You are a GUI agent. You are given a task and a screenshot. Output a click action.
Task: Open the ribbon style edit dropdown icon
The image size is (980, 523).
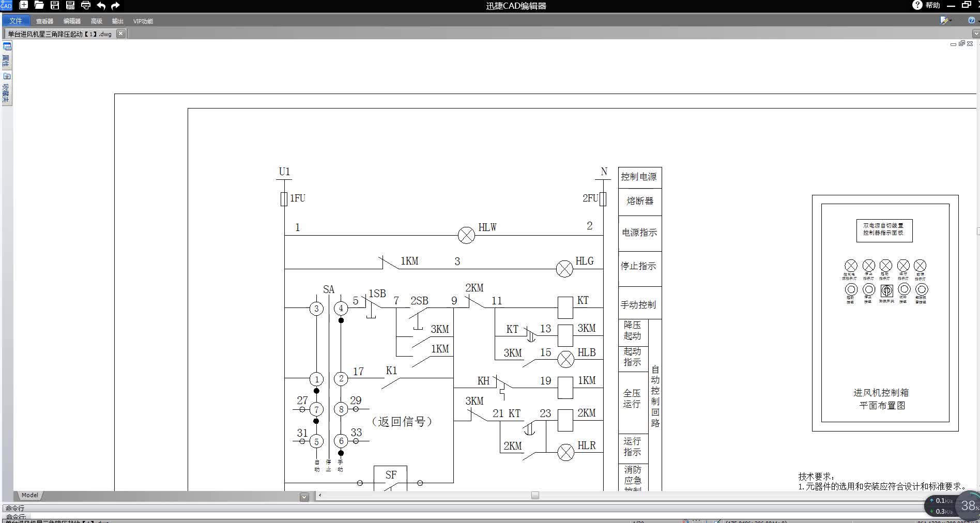coord(945,20)
